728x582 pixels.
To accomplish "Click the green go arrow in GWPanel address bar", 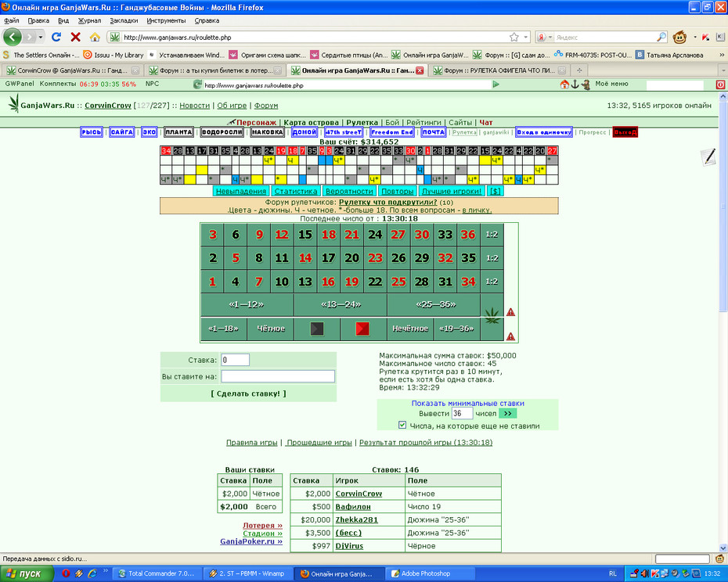I will tap(496, 84).
